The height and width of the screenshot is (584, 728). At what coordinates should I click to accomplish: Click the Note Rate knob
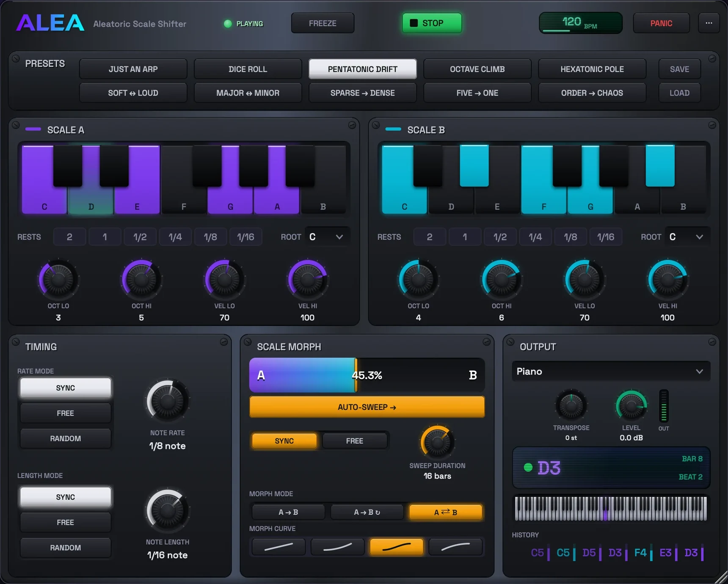click(x=167, y=401)
